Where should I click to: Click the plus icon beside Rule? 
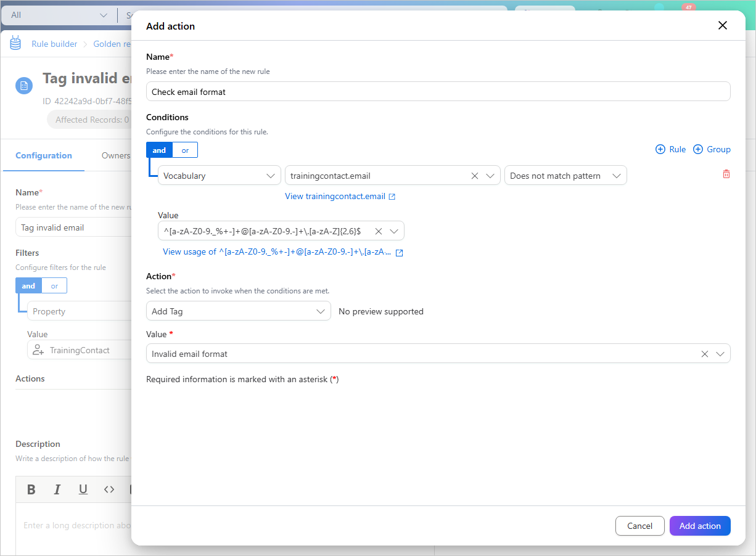tap(660, 149)
